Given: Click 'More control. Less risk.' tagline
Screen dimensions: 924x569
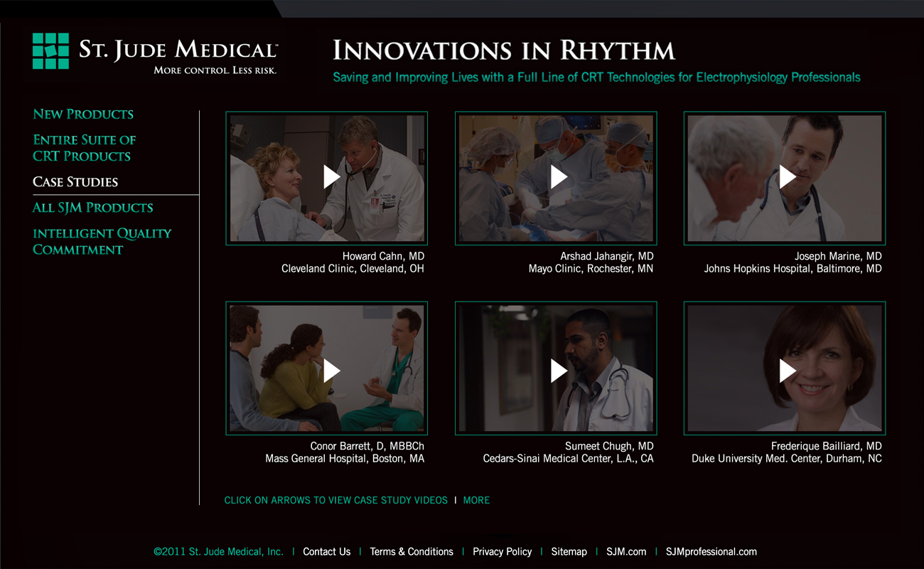Looking at the screenshot, I should pos(215,70).
